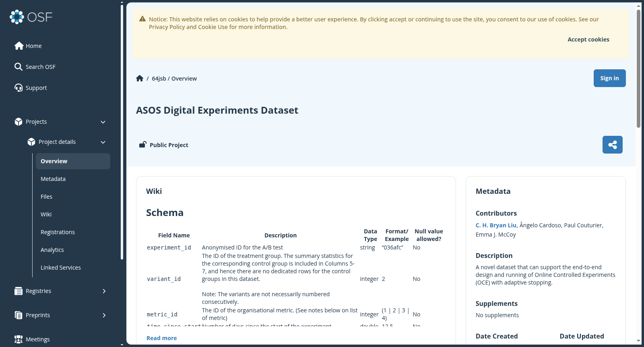
Task: Open the Overview sidebar item
Action: tap(73, 161)
